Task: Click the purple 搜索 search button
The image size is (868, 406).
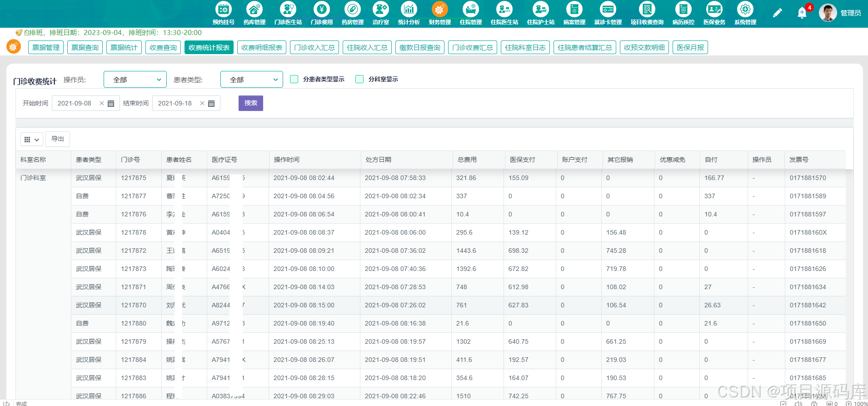Action: [251, 103]
